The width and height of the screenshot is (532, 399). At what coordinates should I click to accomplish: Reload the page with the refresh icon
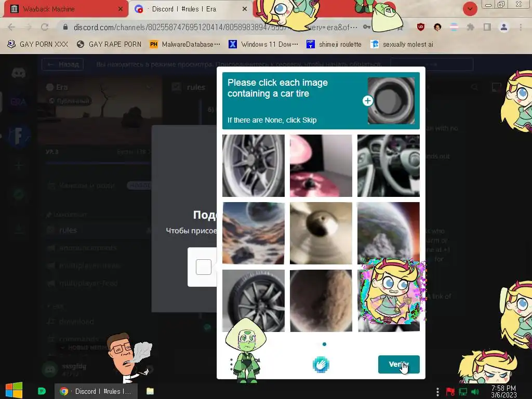point(45,27)
